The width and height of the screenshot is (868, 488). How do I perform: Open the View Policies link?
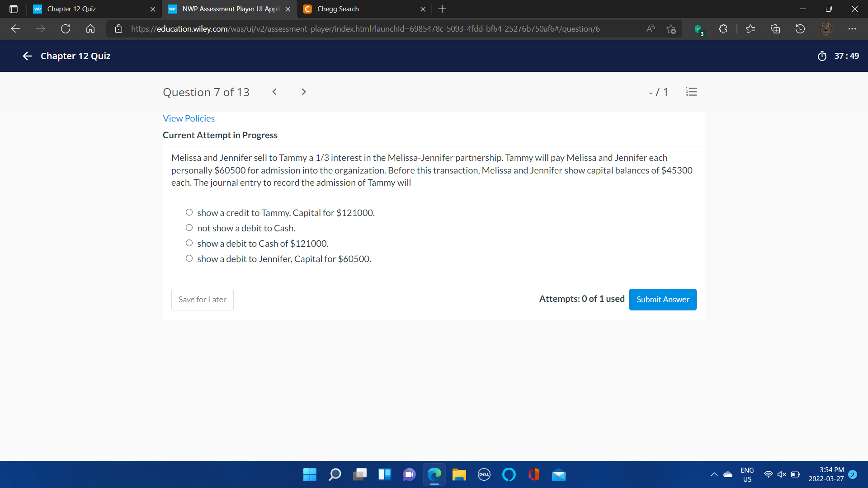click(x=189, y=118)
